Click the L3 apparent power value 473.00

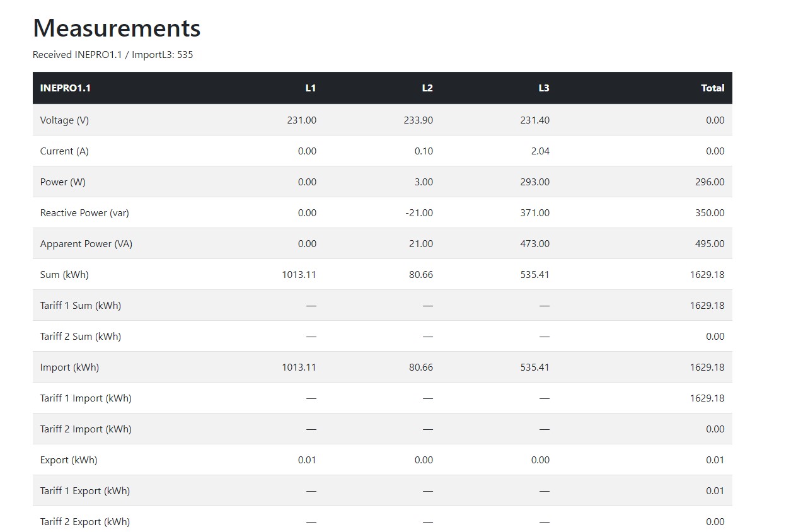[534, 244]
